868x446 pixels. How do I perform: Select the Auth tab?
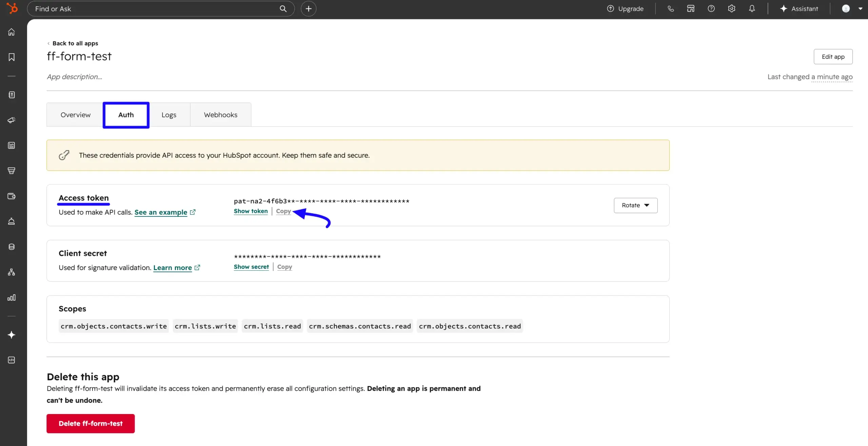click(x=126, y=115)
